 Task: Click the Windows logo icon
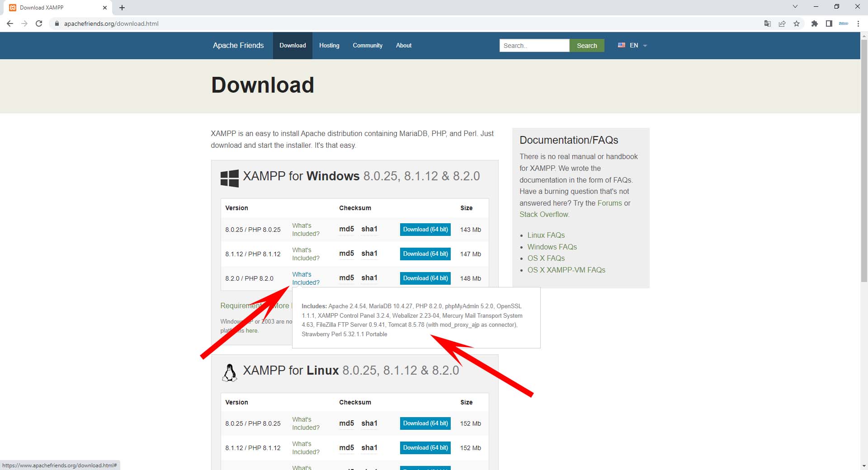229,178
